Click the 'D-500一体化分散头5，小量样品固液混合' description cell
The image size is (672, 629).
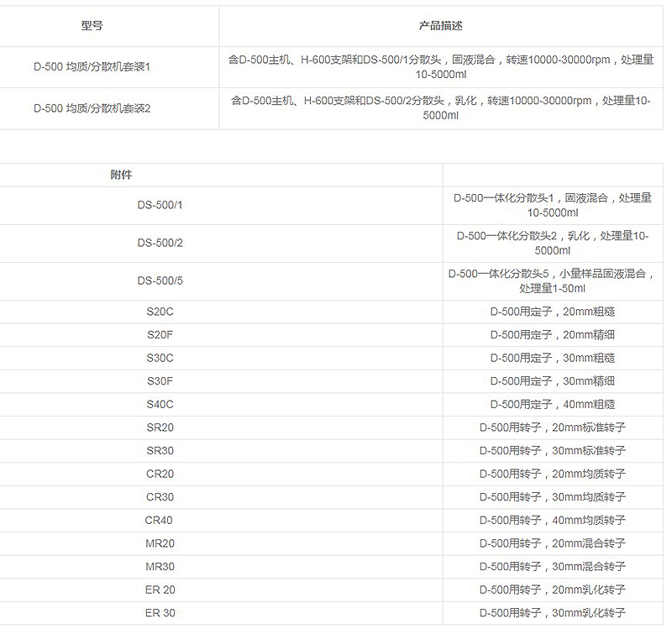[553, 280]
